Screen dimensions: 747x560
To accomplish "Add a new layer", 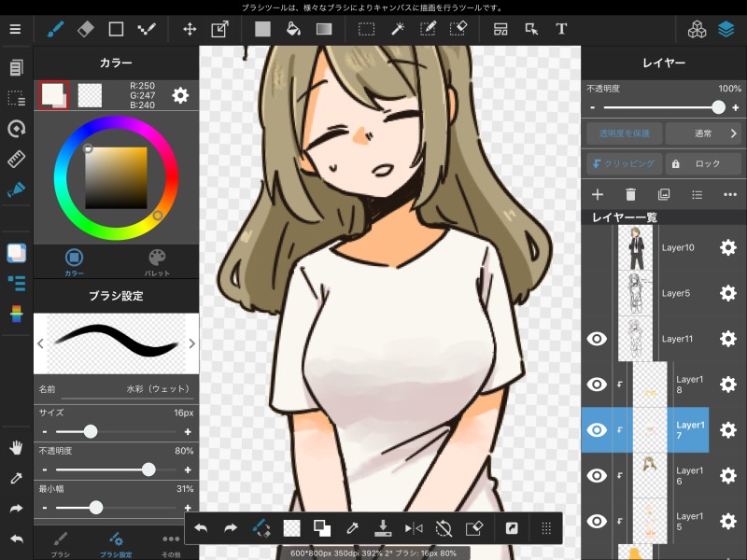I will pyautogui.click(x=598, y=194).
